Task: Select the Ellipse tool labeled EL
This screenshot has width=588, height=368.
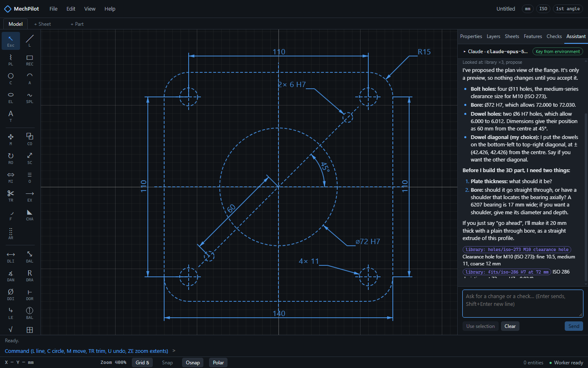Action: pos(11,97)
